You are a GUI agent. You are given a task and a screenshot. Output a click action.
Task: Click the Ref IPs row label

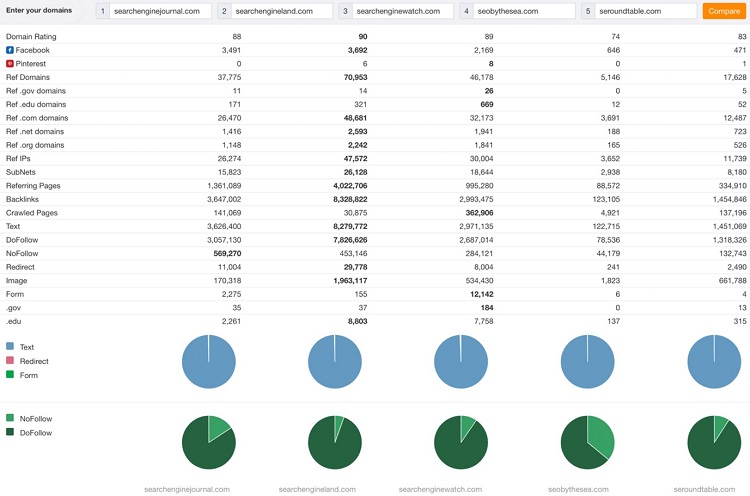(18, 158)
